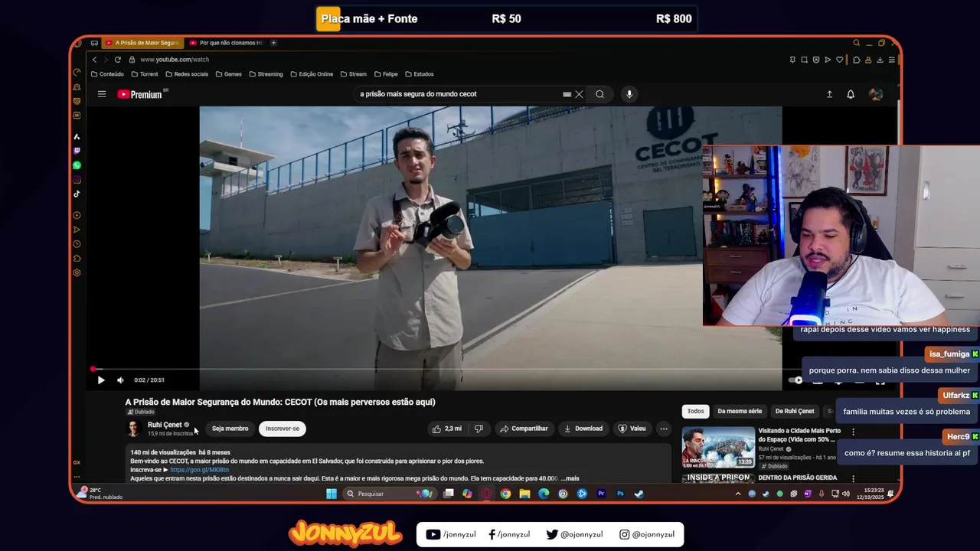This screenshot has width=980, height=551.
Task: Open the Edição Online bookmarks folder
Action: pos(312,74)
